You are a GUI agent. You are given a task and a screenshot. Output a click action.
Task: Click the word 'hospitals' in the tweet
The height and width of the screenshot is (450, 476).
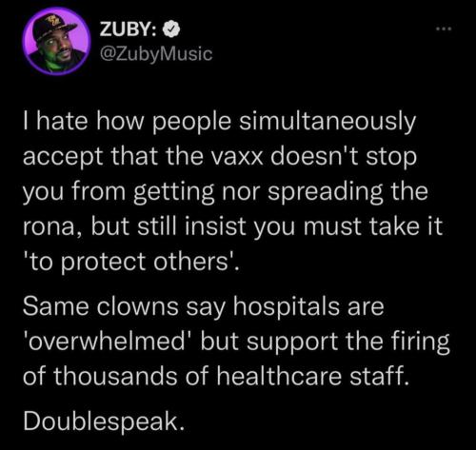pyautogui.click(x=287, y=307)
